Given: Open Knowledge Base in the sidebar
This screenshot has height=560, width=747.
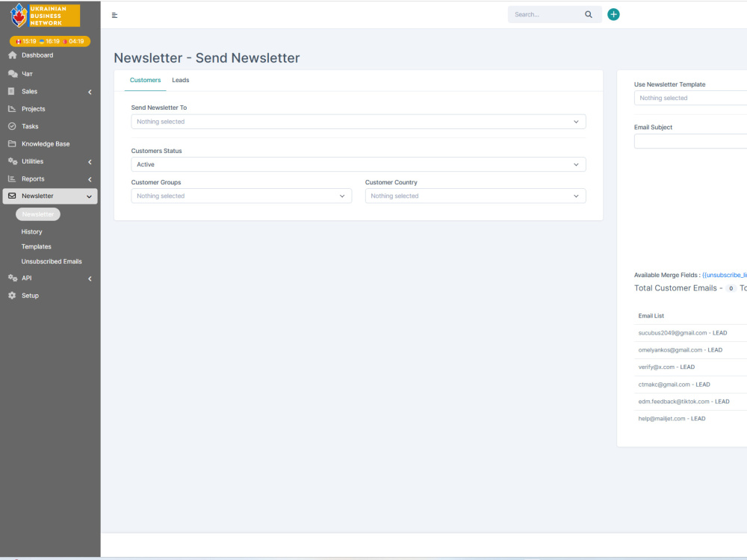Looking at the screenshot, I should (46, 144).
